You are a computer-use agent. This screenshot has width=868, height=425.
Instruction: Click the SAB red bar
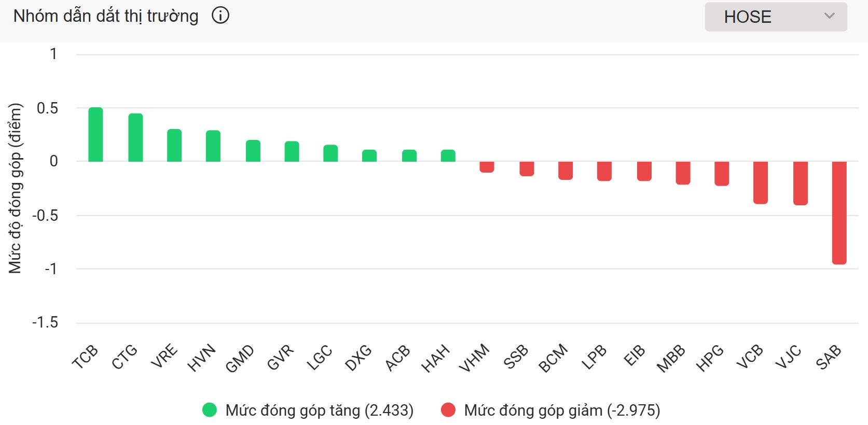(x=839, y=212)
